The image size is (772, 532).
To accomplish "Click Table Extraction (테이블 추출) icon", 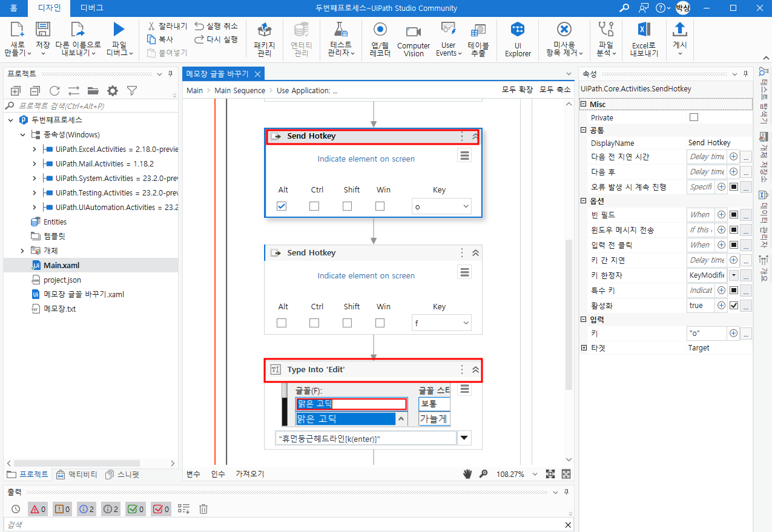I will [x=478, y=30].
